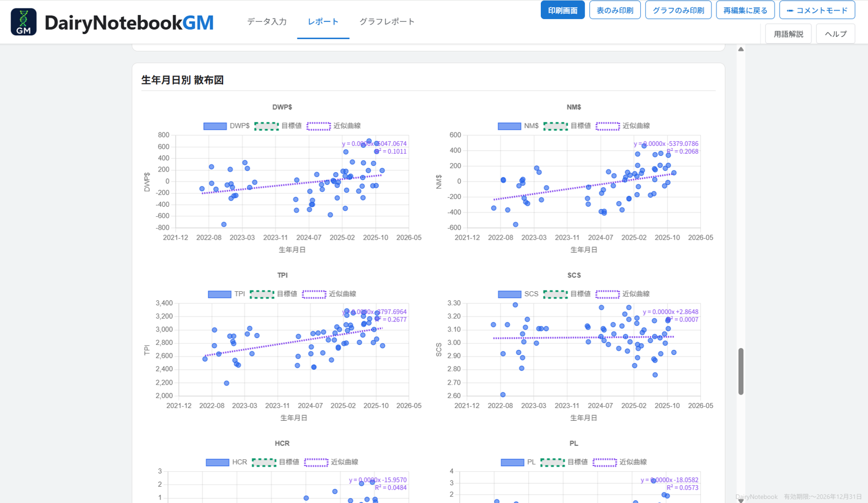Toggle 近似曲線 legend in the SCS chart
The image size is (868, 503).
point(608,294)
